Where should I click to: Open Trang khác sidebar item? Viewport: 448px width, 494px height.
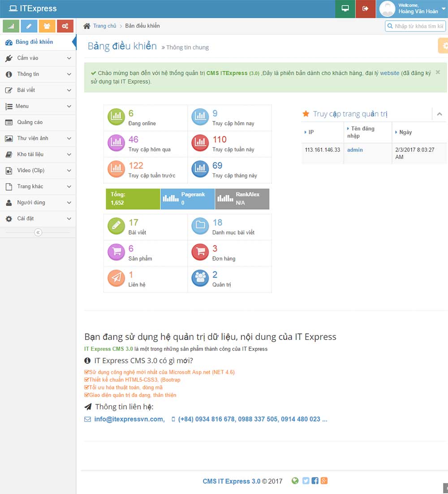38,186
